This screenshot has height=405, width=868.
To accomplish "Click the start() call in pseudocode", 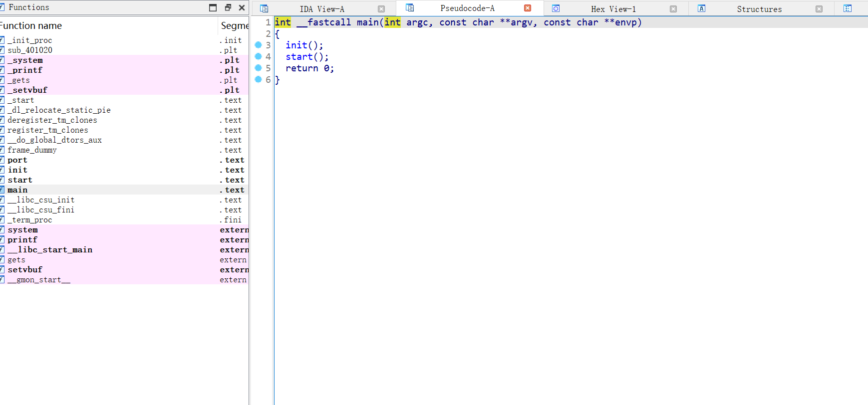I will click(307, 57).
